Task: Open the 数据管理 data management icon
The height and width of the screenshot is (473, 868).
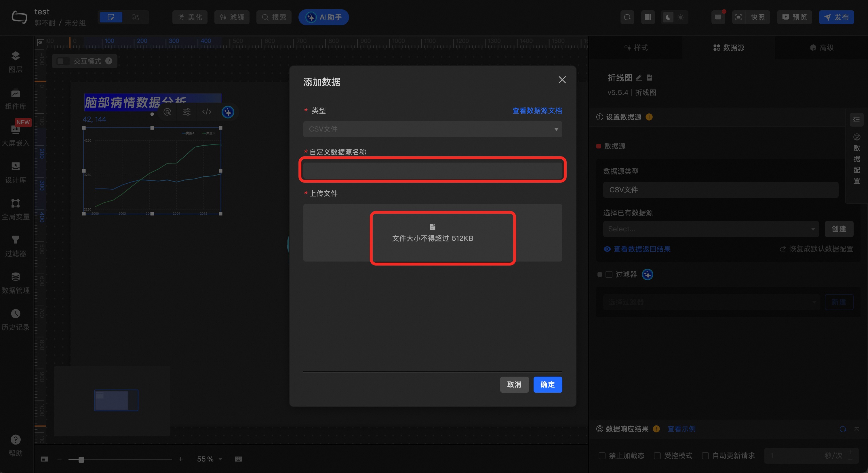Action: click(16, 276)
